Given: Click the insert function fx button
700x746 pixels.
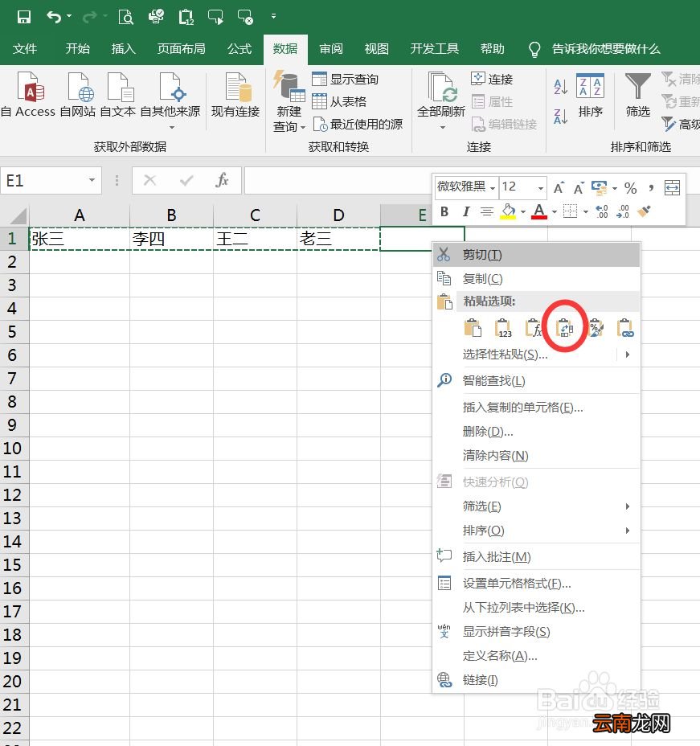Looking at the screenshot, I should pos(222,180).
